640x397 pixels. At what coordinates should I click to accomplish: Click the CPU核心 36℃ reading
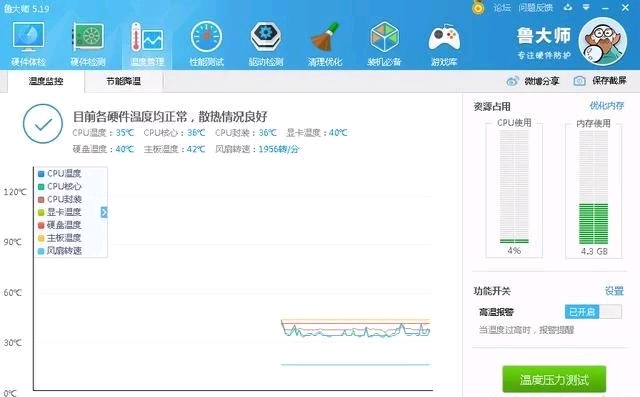tap(175, 133)
